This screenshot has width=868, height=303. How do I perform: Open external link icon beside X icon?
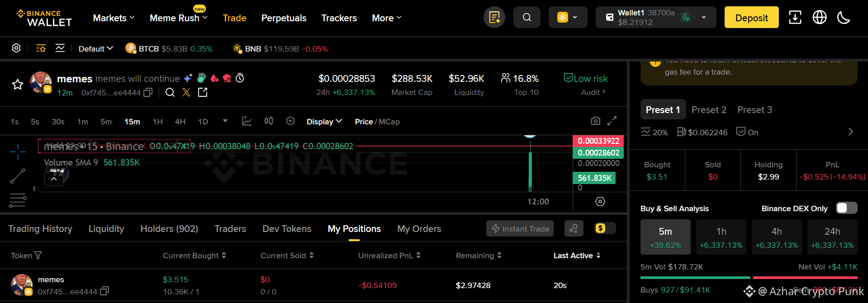pos(203,93)
